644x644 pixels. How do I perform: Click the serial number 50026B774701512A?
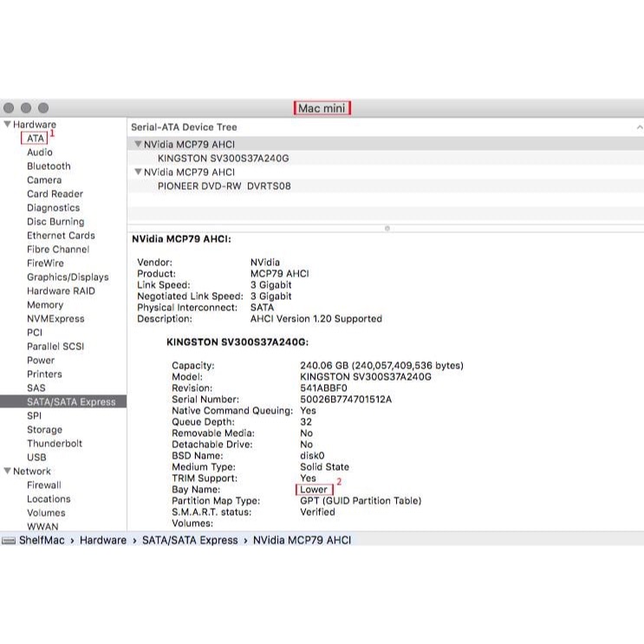click(346, 400)
